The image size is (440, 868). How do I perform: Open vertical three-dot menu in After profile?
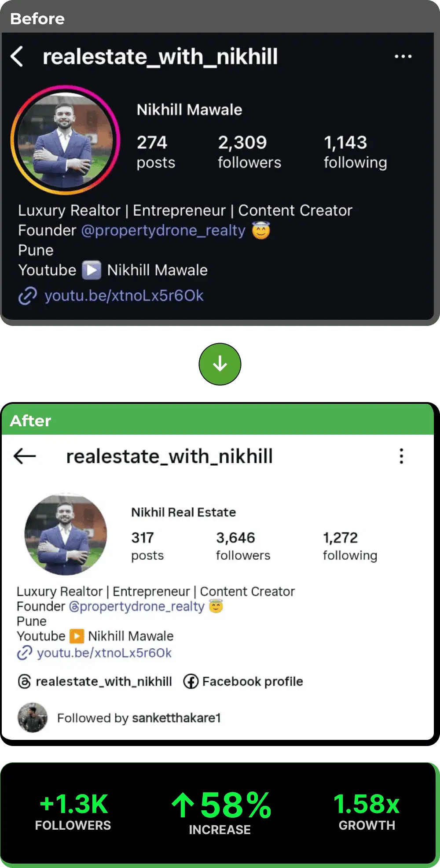[401, 456]
